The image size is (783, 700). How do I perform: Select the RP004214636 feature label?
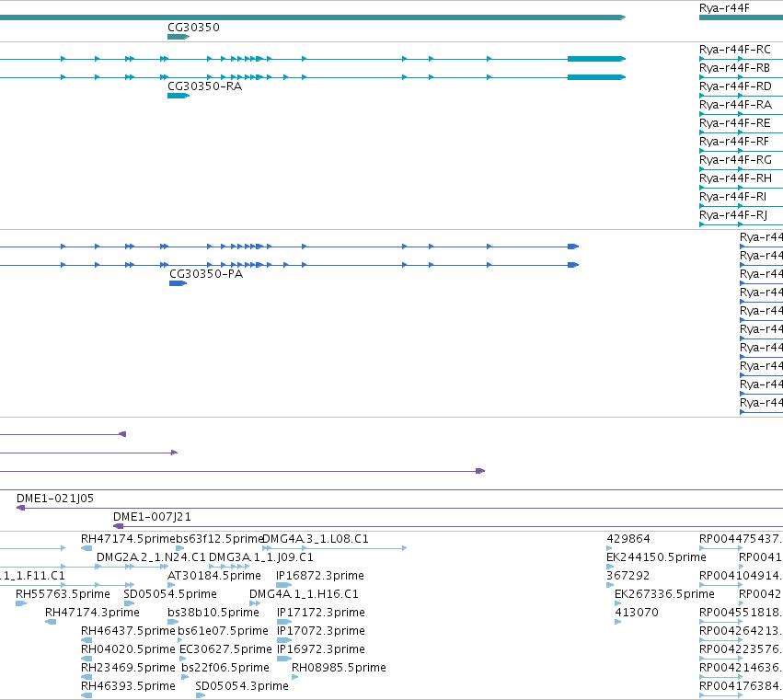[741, 668]
